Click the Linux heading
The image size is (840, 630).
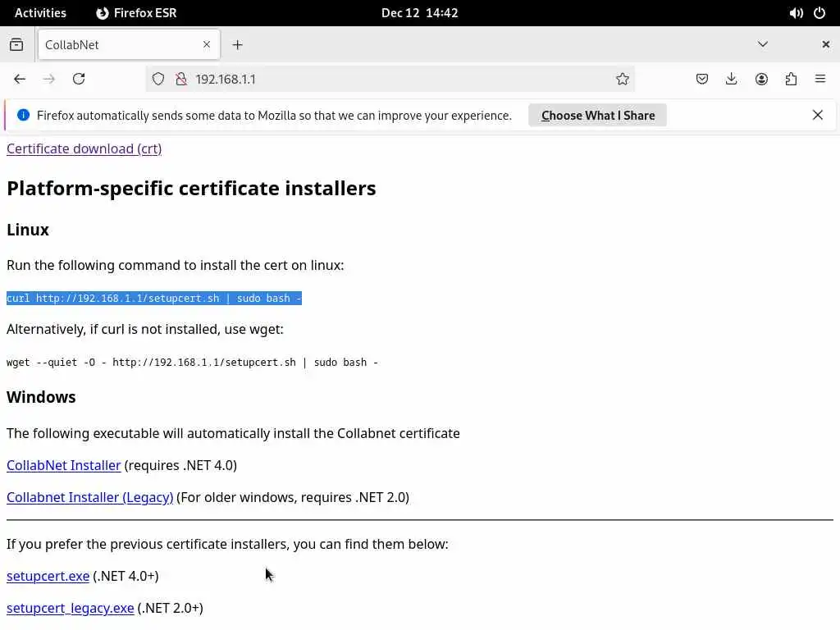[28, 230]
